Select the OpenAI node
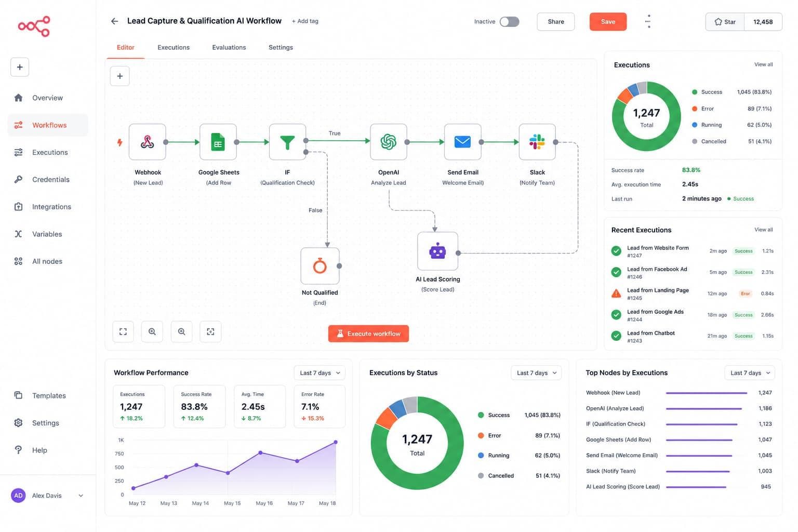The width and height of the screenshot is (798, 532). [x=388, y=142]
